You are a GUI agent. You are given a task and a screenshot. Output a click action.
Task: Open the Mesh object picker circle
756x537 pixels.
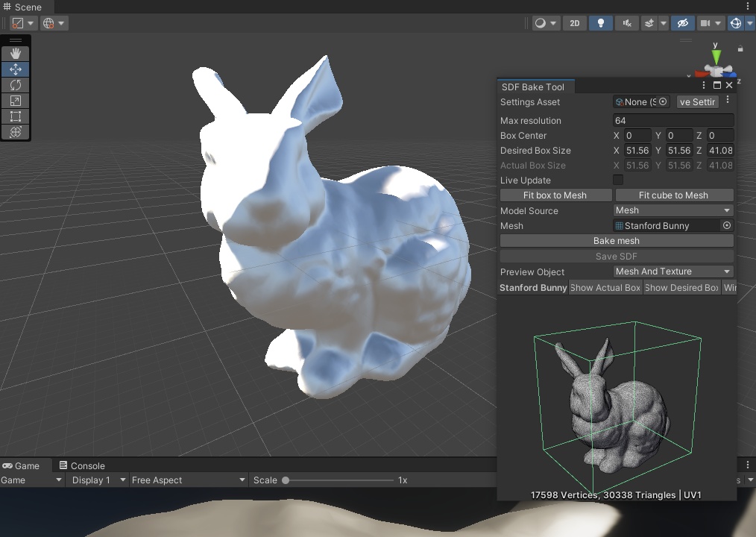727,225
